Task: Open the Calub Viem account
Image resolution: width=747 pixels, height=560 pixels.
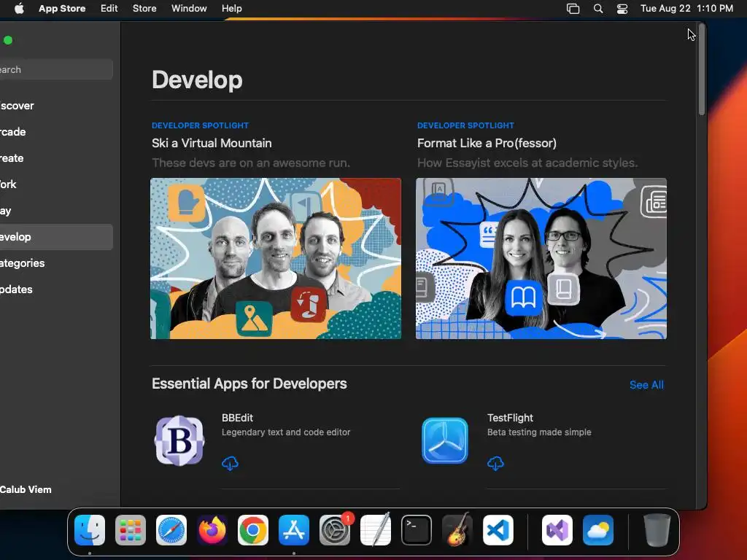Action: point(26,489)
